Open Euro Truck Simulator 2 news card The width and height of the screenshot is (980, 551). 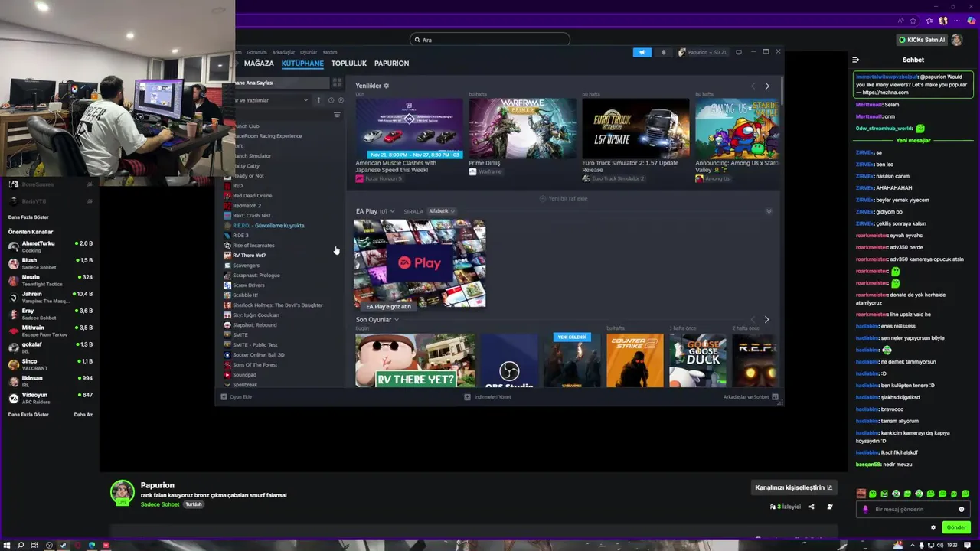635,140
